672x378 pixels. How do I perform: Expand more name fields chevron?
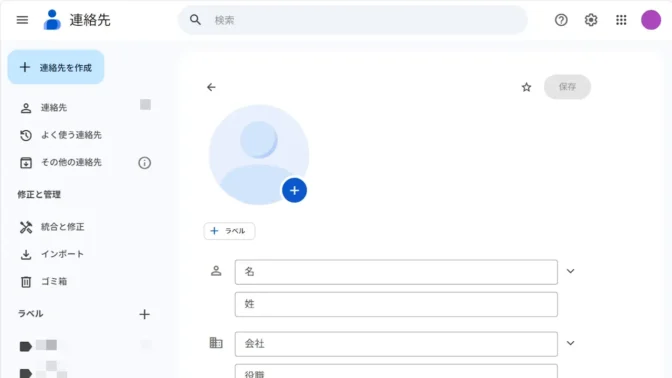point(570,271)
